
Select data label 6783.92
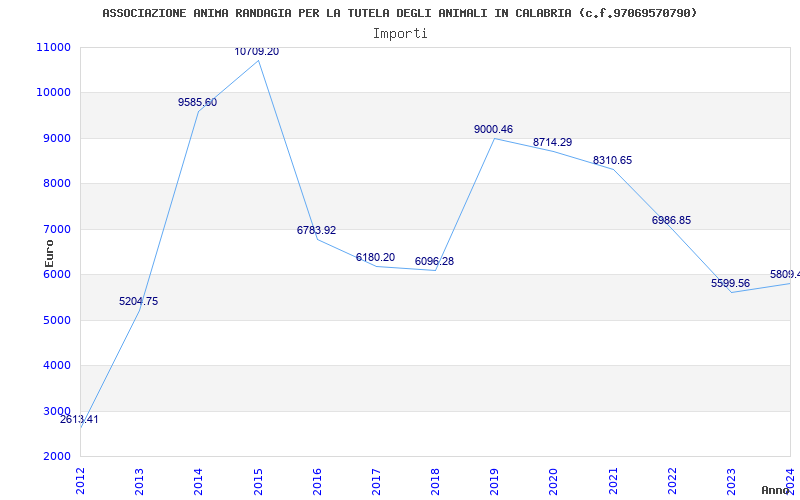coord(316,231)
